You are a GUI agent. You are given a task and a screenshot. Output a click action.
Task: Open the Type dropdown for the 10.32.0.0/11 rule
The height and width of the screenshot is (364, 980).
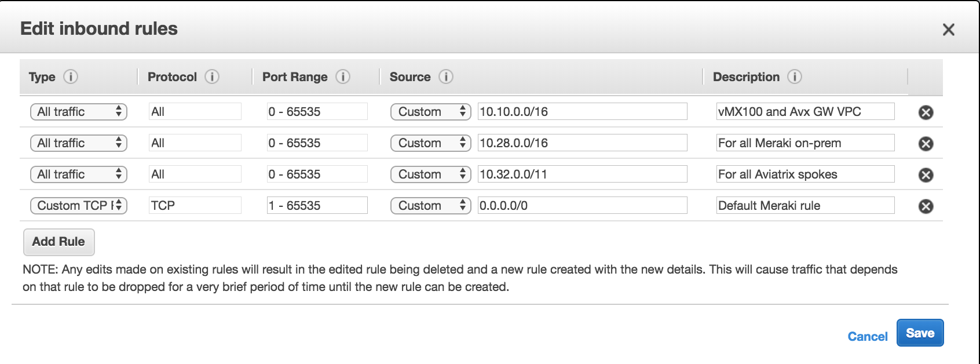(79, 174)
